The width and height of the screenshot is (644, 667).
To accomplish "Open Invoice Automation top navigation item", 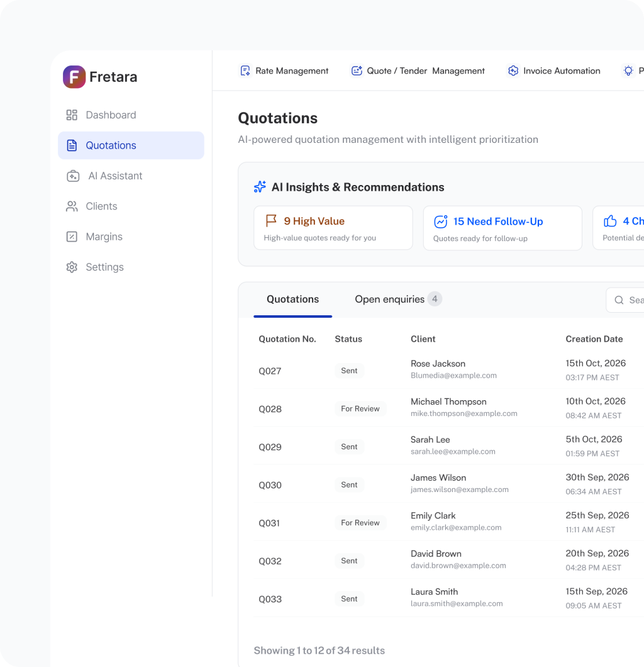I will point(554,70).
